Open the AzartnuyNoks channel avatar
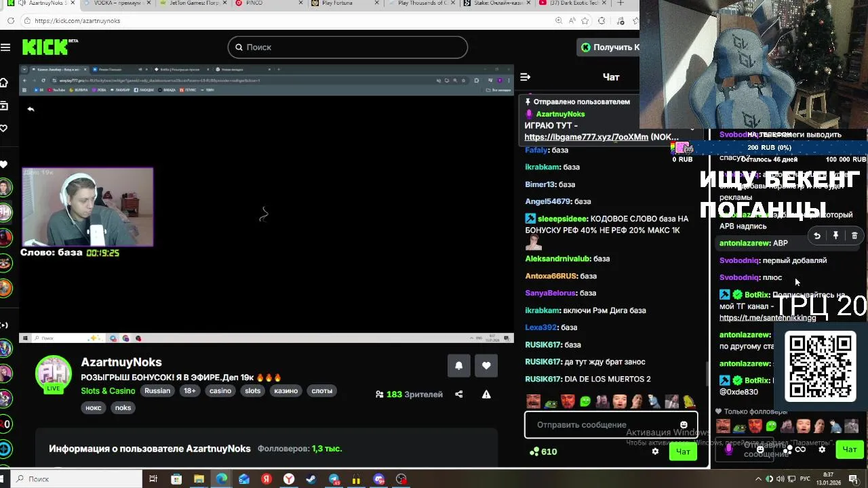This screenshot has width=868, height=488. click(54, 373)
